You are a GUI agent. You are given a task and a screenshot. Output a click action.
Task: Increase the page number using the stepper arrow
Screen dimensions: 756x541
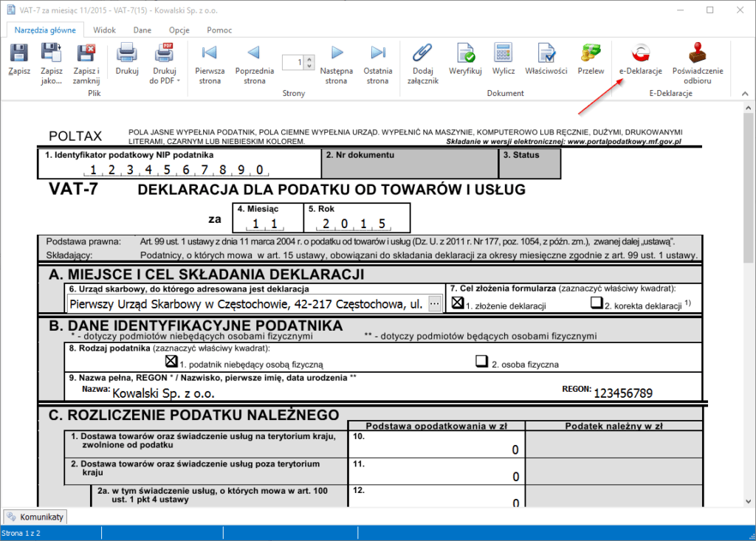point(311,60)
